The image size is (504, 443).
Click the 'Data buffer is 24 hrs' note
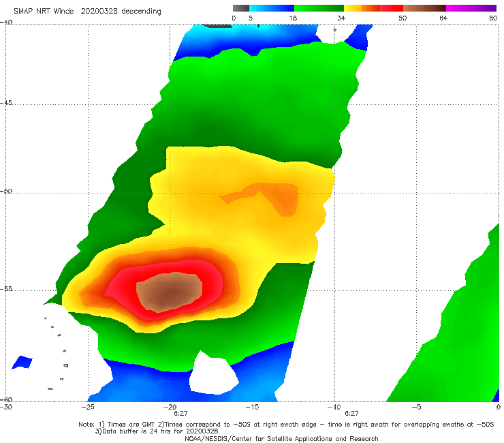coord(157,431)
